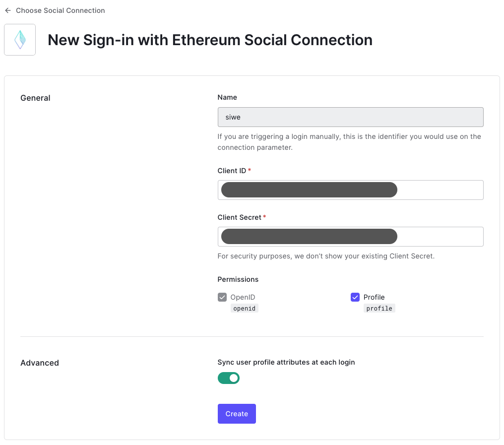
Task: Click the Sign-in with Ethereum logo
Action: [x=20, y=40]
